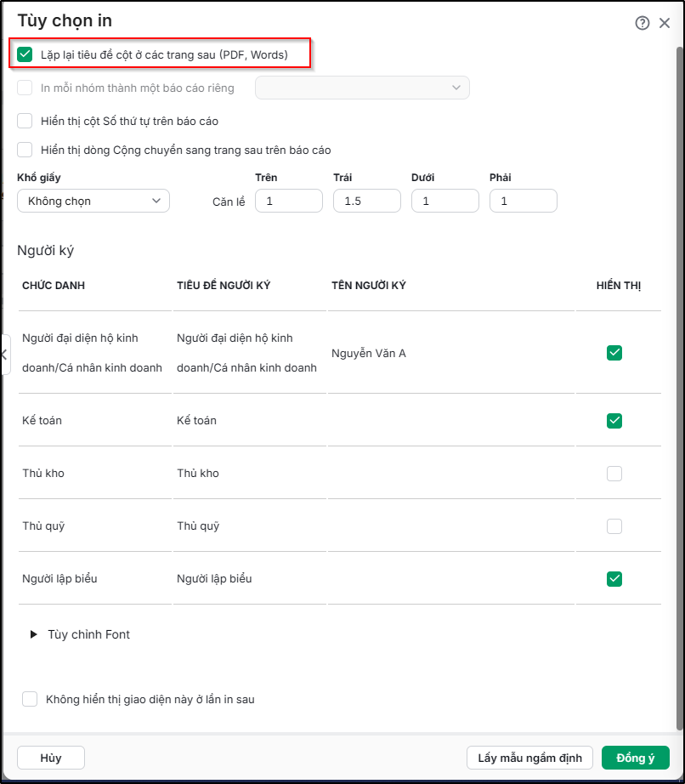Enable Hiển thị cột Số thứ tự checkbox
This screenshot has width=685, height=784.
point(25,121)
